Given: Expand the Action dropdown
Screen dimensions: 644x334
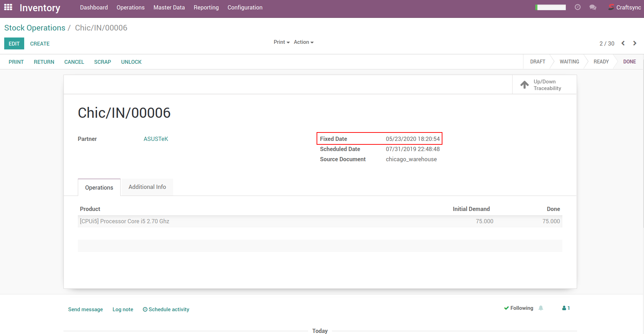Looking at the screenshot, I should click(x=304, y=42).
